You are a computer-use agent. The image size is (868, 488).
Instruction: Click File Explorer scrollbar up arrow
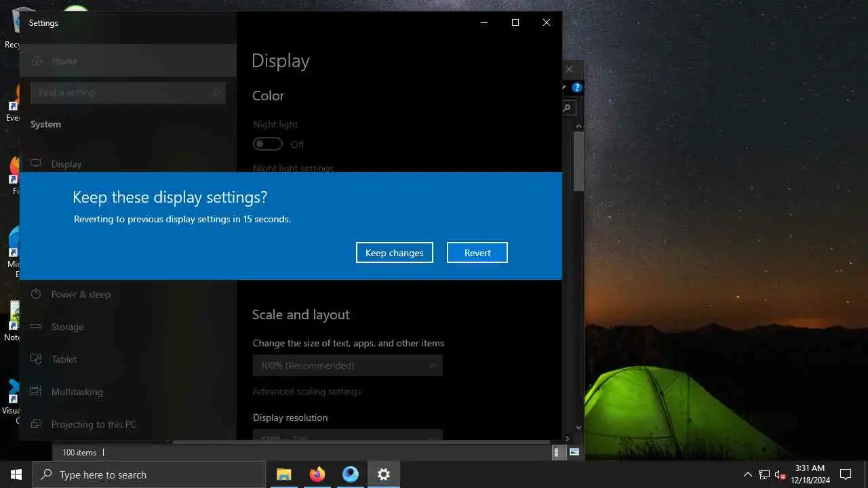[x=578, y=126]
